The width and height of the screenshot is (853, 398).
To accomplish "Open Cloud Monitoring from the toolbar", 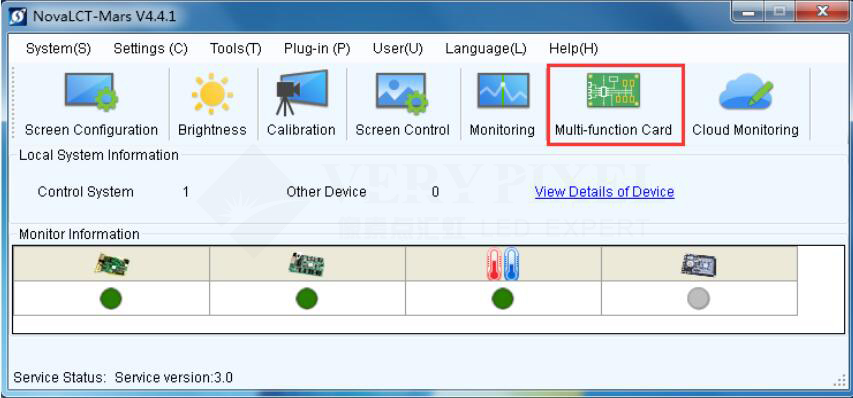I will pos(745,104).
